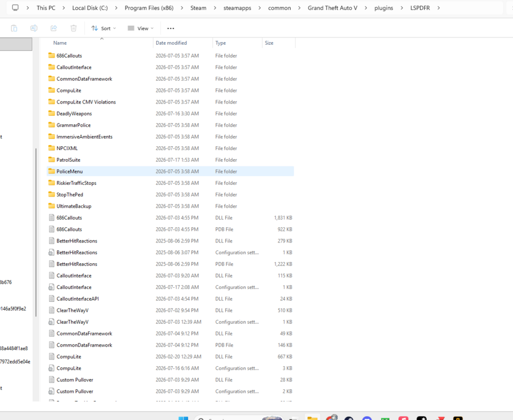Select the CalloutInterface DLL file name
The image size is (513, 420).
(74, 276)
